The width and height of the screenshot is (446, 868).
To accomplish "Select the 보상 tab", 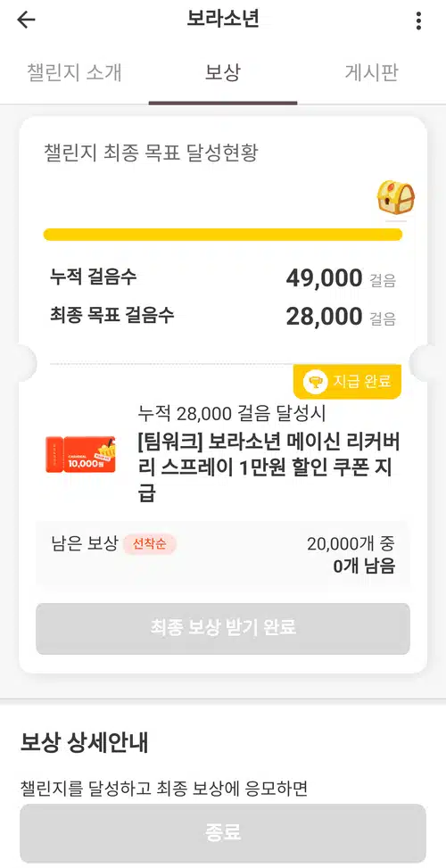I will click(x=222, y=73).
